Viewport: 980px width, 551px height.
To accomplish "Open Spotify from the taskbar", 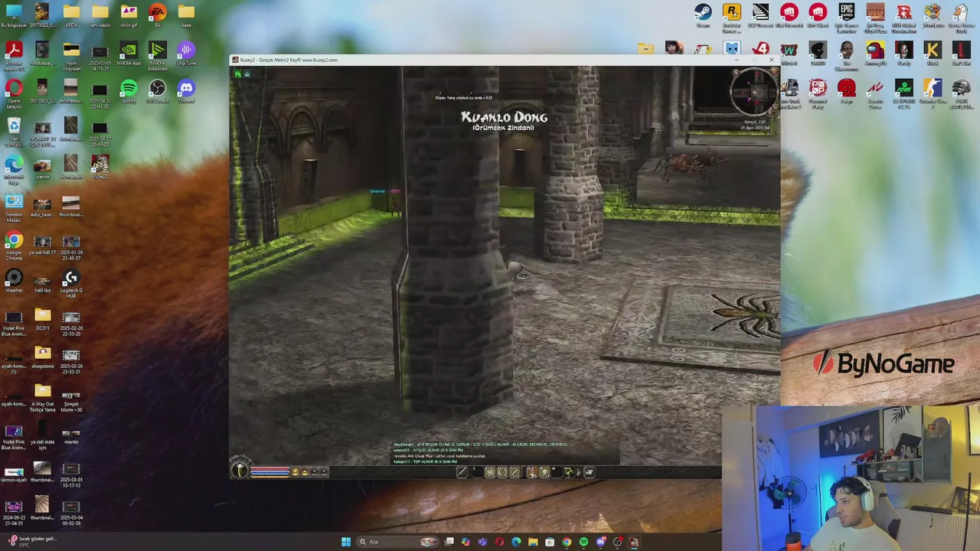I will tap(583, 542).
